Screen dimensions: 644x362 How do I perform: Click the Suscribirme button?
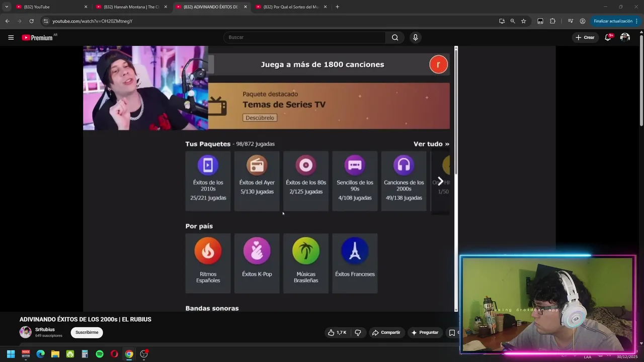(87, 332)
